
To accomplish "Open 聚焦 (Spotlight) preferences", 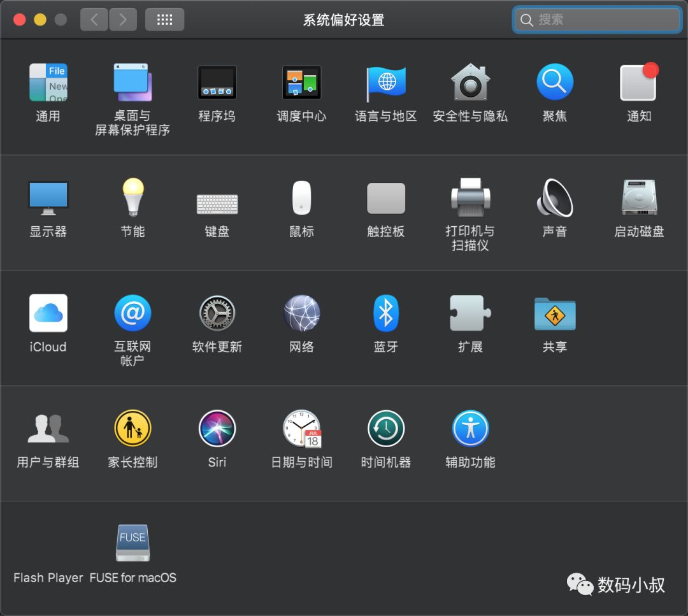I will click(554, 83).
